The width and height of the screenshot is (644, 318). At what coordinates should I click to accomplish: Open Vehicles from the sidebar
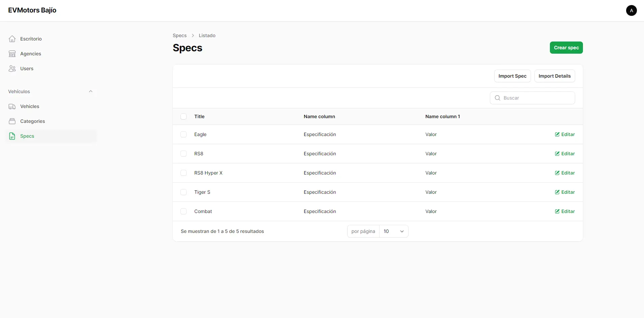click(x=51, y=106)
